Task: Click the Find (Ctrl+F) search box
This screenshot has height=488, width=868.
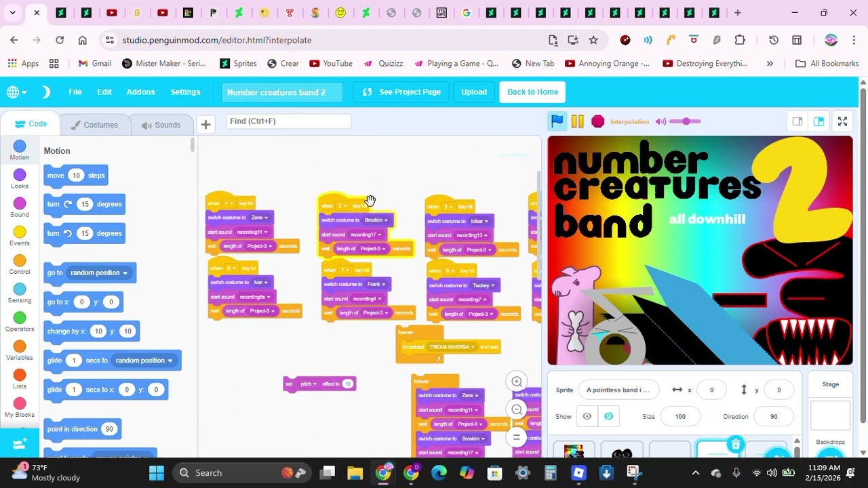Action: tap(288, 121)
